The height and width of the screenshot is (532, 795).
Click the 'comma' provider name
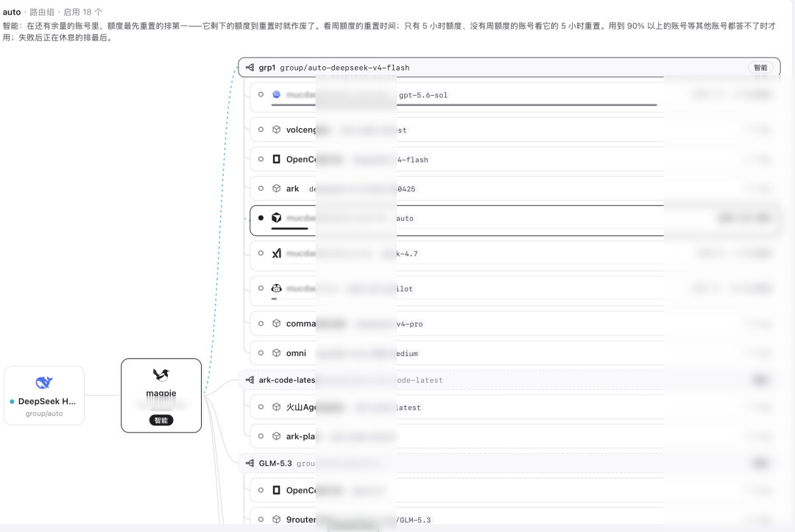pyautogui.click(x=300, y=323)
